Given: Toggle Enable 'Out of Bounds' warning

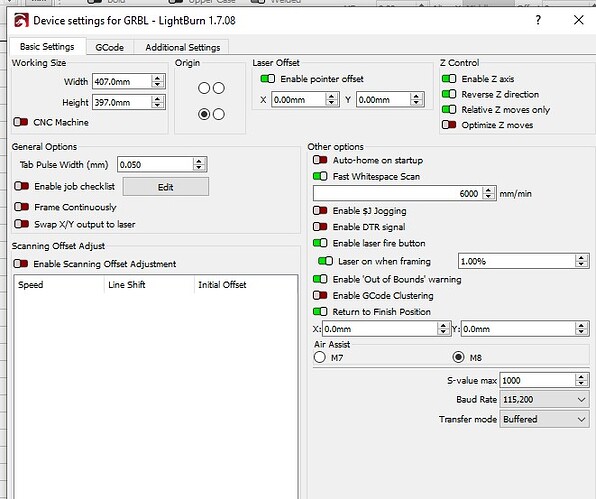Looking at the screenshot, I should (320, 279).
